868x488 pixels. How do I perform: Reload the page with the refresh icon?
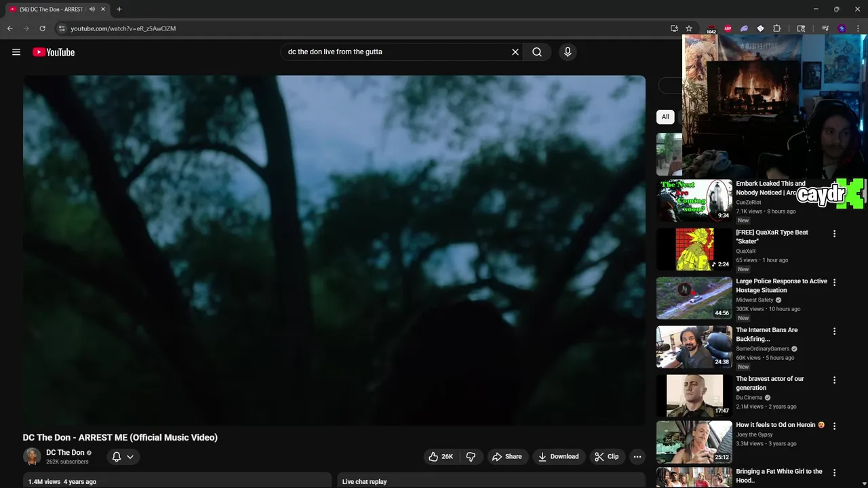point(42,28)
